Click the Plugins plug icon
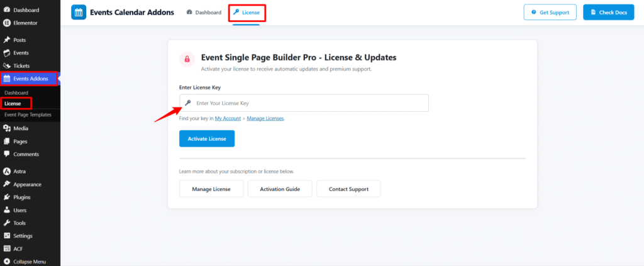 point(6,197)
